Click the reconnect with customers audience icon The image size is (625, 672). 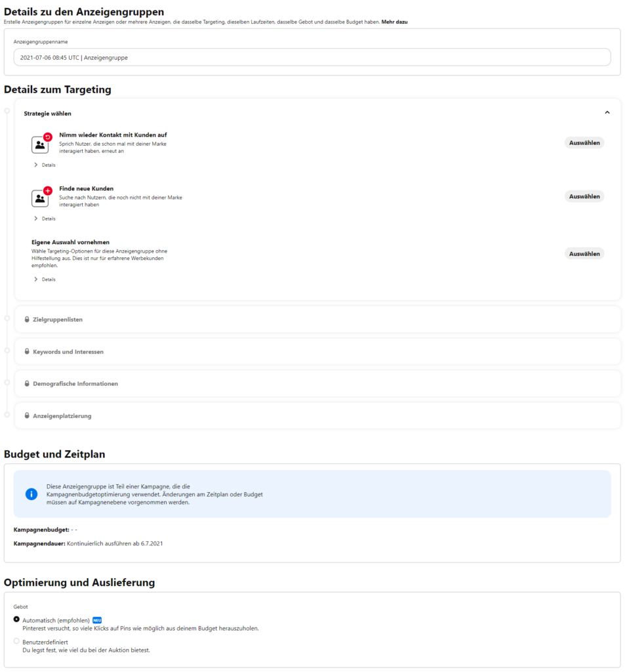pos(41,144)
